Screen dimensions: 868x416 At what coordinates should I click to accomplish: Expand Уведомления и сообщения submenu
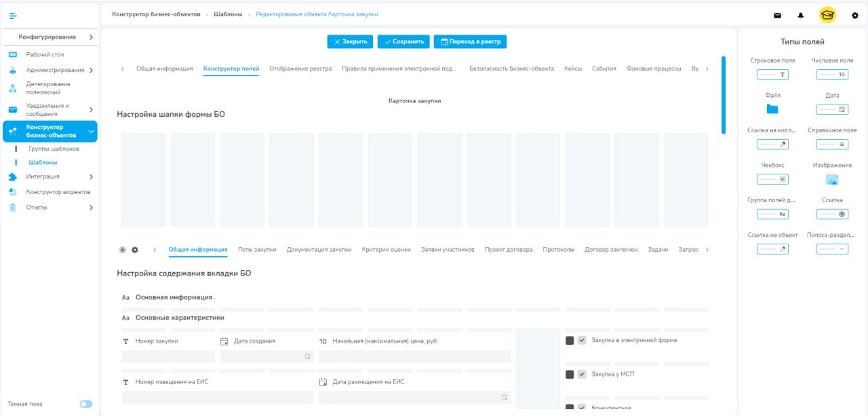click(91, 110)
